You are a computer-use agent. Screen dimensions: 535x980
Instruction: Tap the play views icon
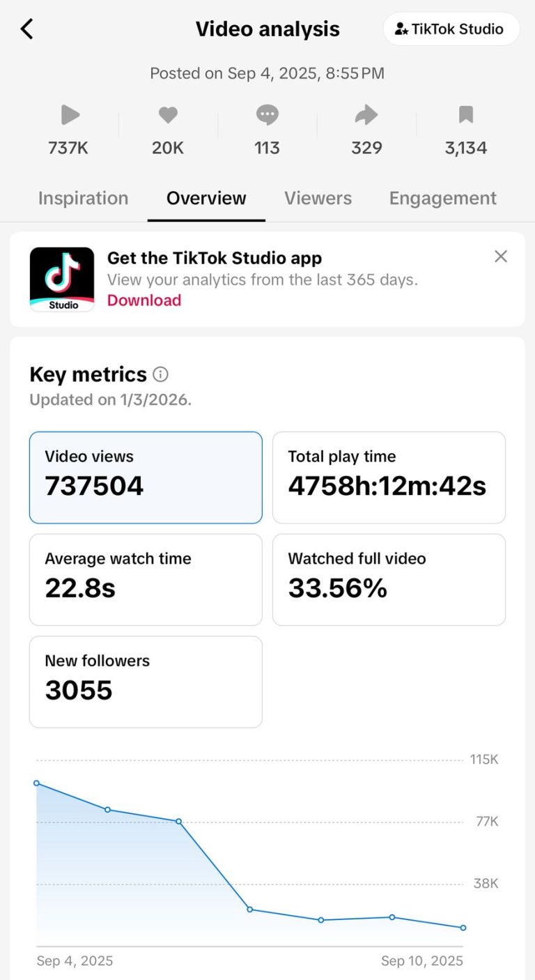click(69, 114)
